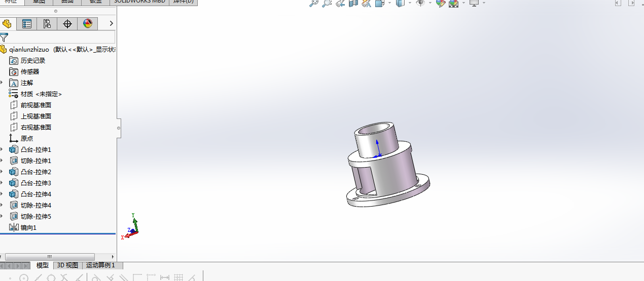Viewport: 644px width, 281px height.
Task: Open Apply Scene dropdown arrow
Action: pos(463,3)
